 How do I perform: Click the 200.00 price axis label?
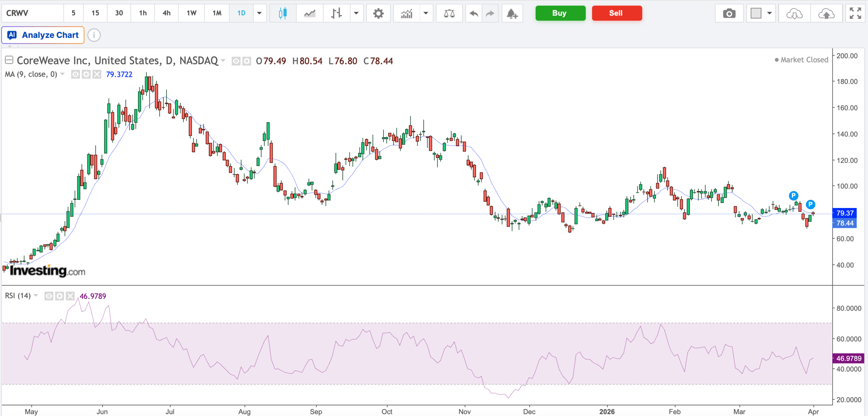click(x=847, y=56)
